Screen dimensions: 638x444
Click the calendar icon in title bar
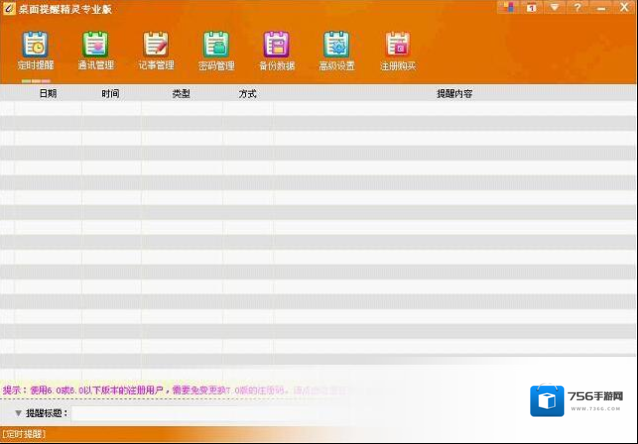(x=532, y=8)
